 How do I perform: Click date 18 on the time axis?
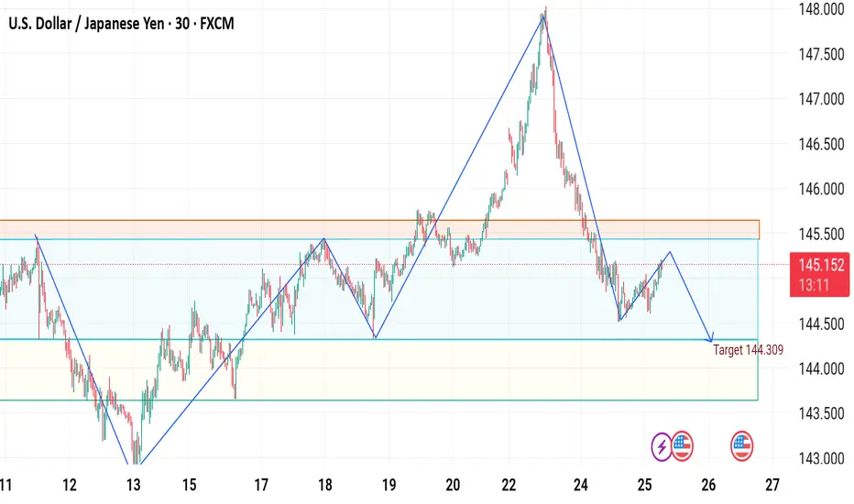[325, 485]
